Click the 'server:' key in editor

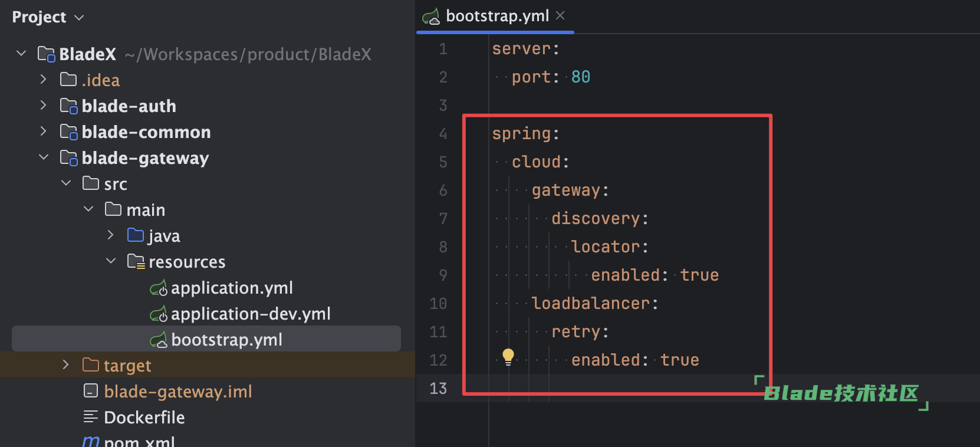tap(526, 49)
